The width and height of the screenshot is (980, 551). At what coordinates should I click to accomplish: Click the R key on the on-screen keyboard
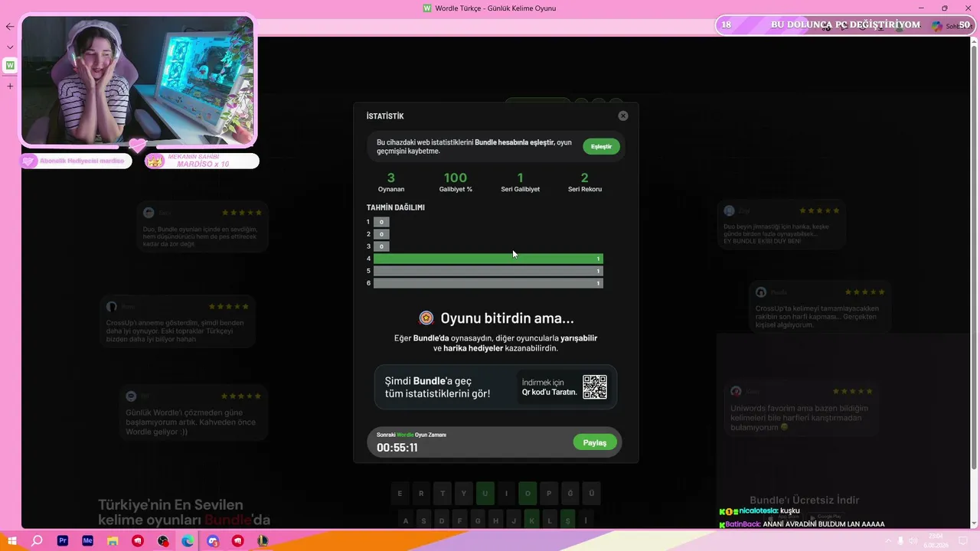[x=421, y=494]
